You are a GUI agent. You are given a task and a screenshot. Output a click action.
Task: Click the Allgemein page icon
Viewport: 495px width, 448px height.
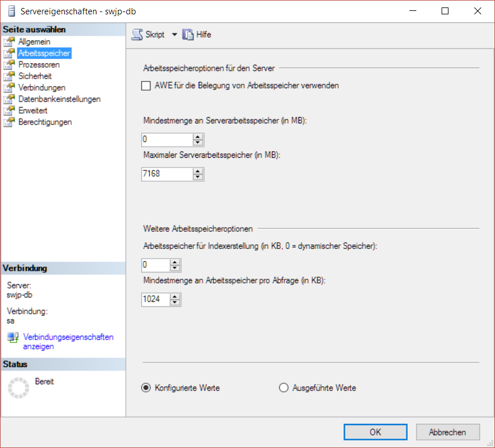9,42
